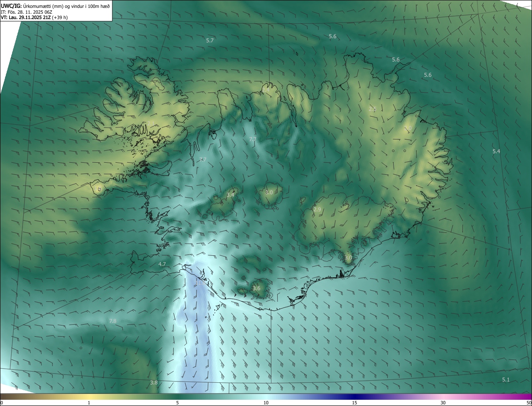Pick the pale yellow colour above the 1 tick
Image resolution: width=532 pixels, height=406 pixels.
pos(89,396)
